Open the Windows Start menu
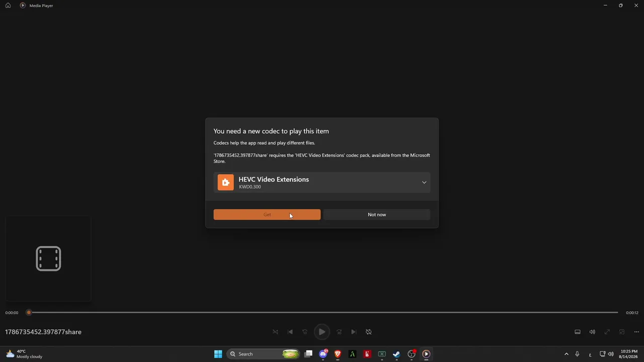Screen dimensions: 644x362 coord(218,354)
